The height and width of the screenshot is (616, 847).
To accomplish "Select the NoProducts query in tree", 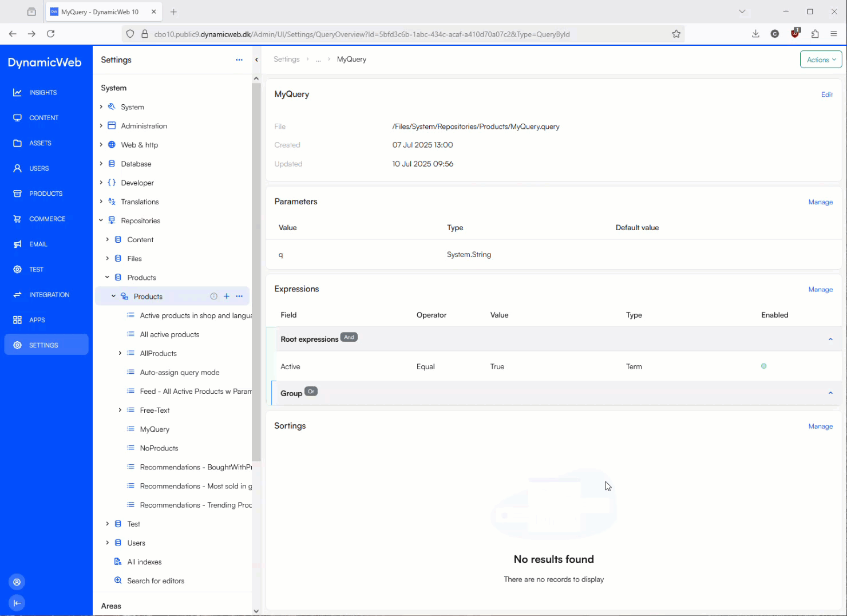I will 159,448.
